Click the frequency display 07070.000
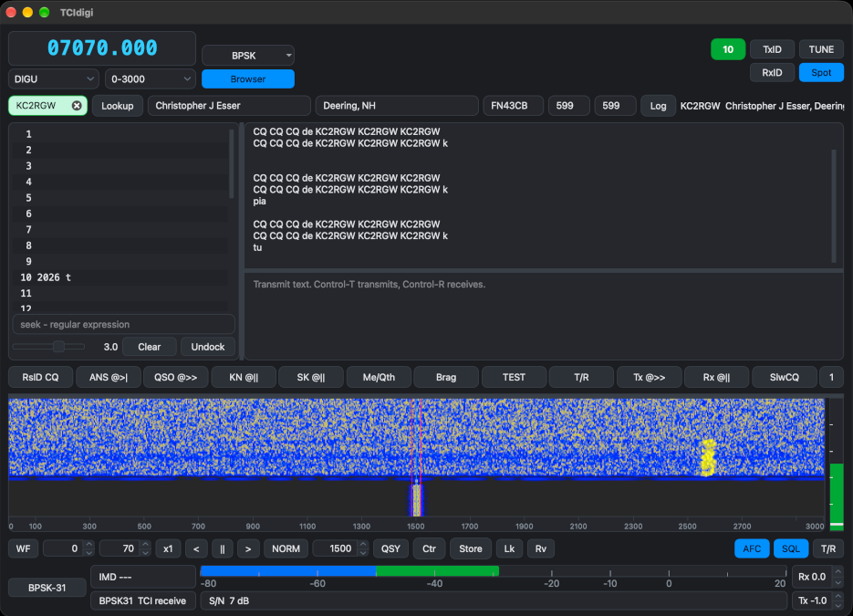The height and width of the screenshot is (616, 853). (102, 48)
